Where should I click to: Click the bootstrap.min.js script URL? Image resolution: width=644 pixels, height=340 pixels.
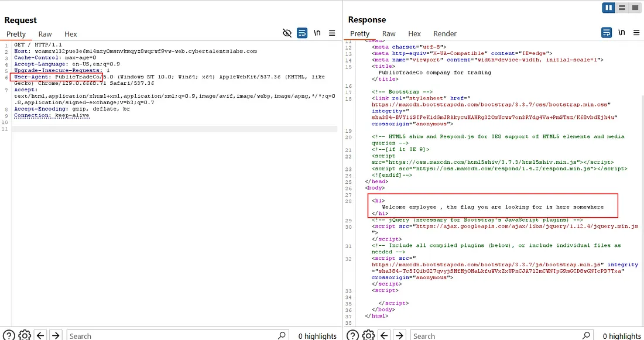488,265
